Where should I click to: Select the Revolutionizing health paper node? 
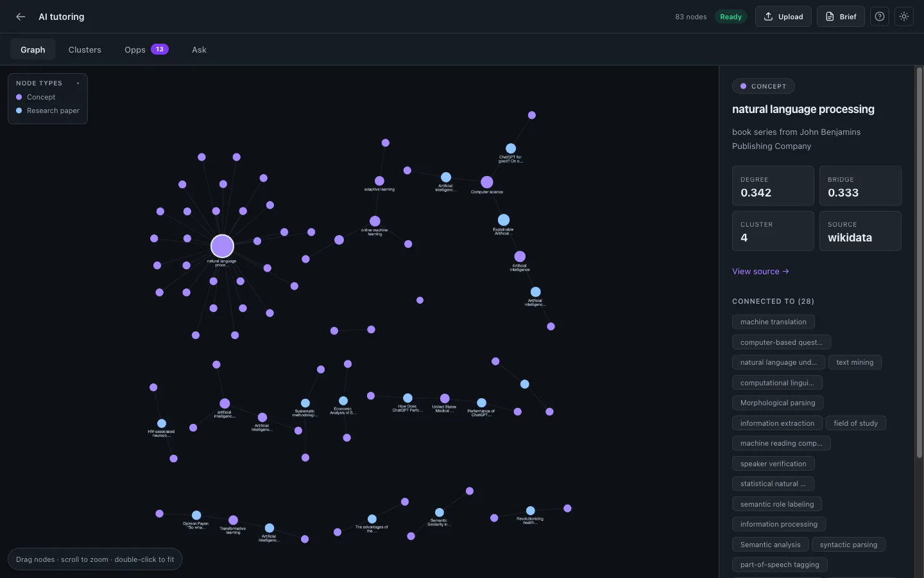(x=531, y=511)
